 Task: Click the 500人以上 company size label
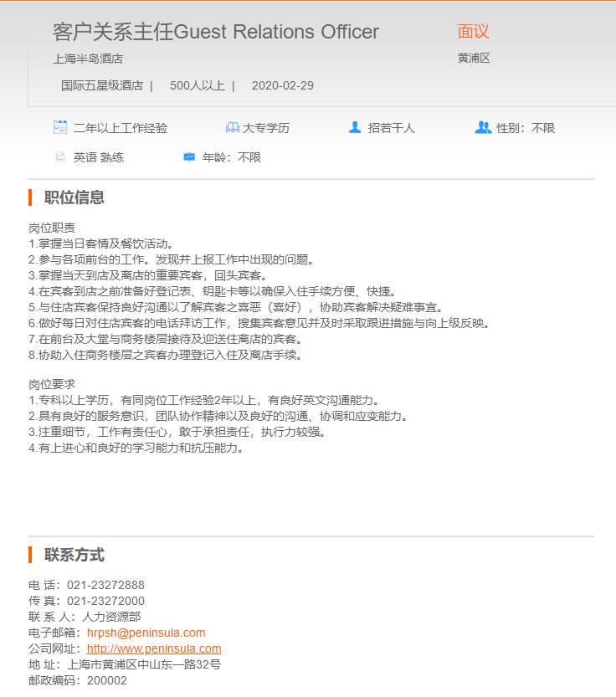[197, 85]
